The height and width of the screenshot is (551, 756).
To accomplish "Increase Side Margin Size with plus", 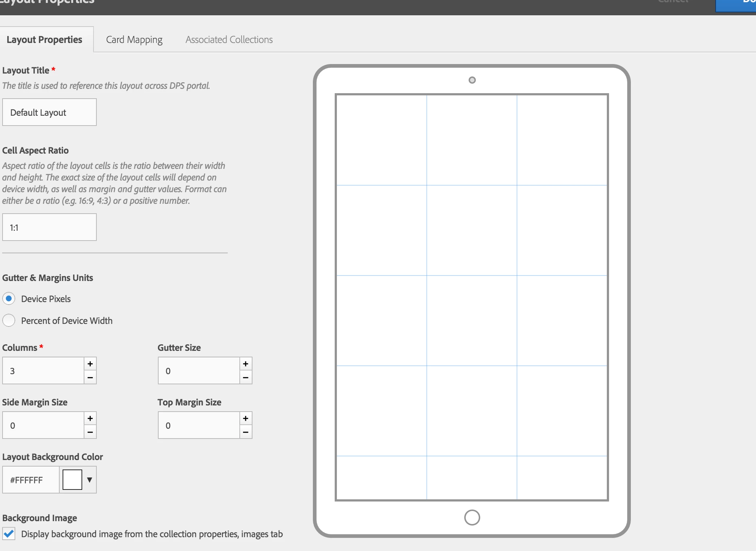I will click(90, 418).
